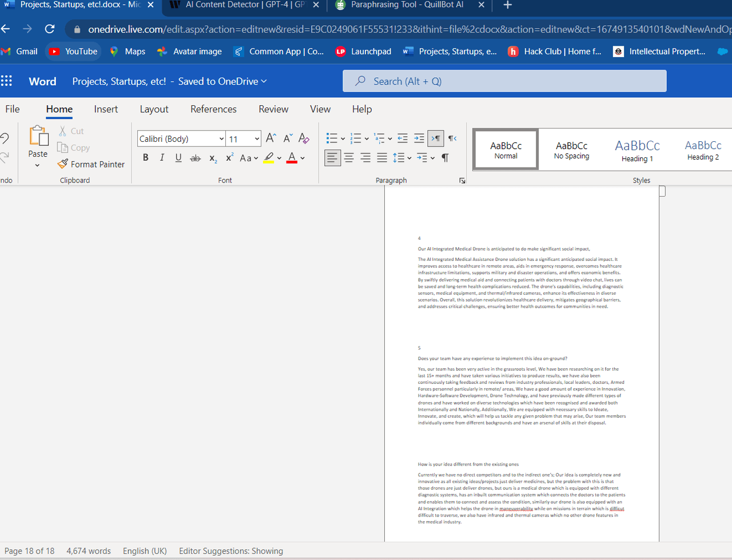Justify the paragraph text
The width and height of the screenshot is (732, 560).
pos(382,158)
